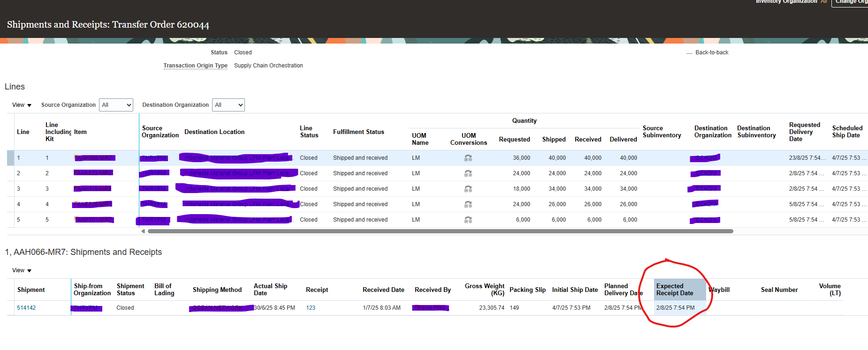Open shipment 514142 link
Viewport: 868px width, 350px height.
26,308
